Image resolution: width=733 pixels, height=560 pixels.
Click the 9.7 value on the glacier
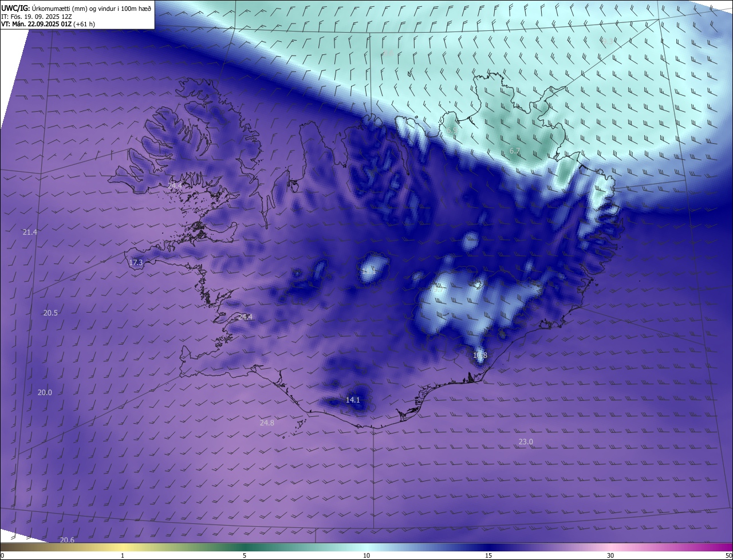coord(439,290)
